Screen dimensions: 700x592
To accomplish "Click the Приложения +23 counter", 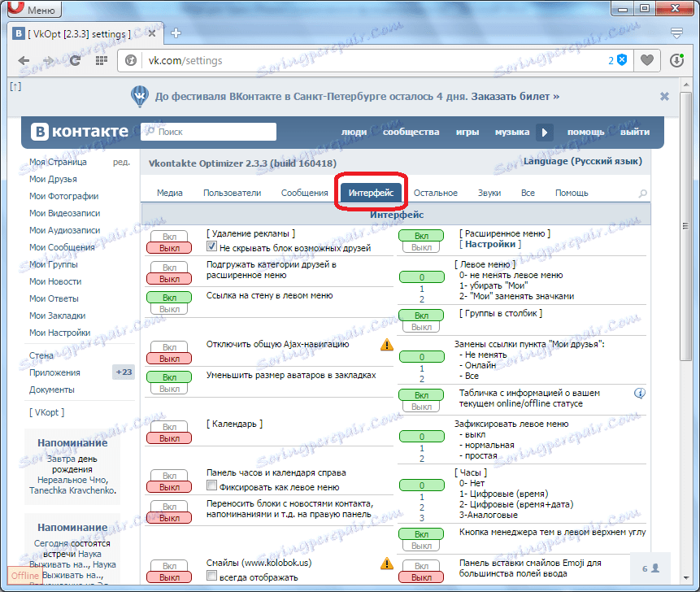I will (x=124, y=372).
